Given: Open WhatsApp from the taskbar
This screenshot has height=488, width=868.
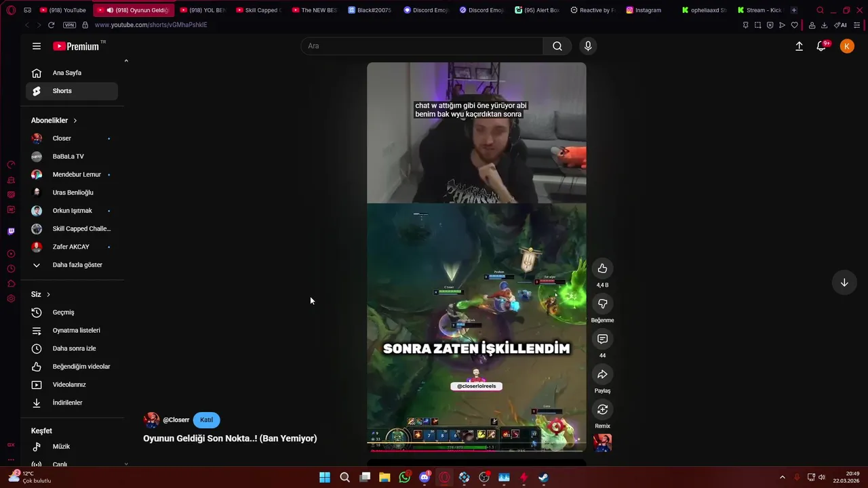Looking at the screenshot, I should tap(405, 477).
